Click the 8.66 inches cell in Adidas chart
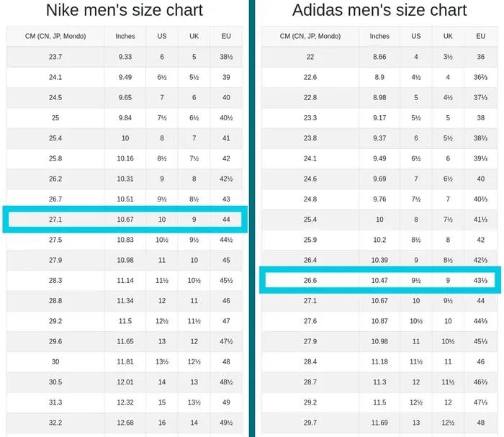This screenshot has width=504, height=437. click(x=379, y=57)
